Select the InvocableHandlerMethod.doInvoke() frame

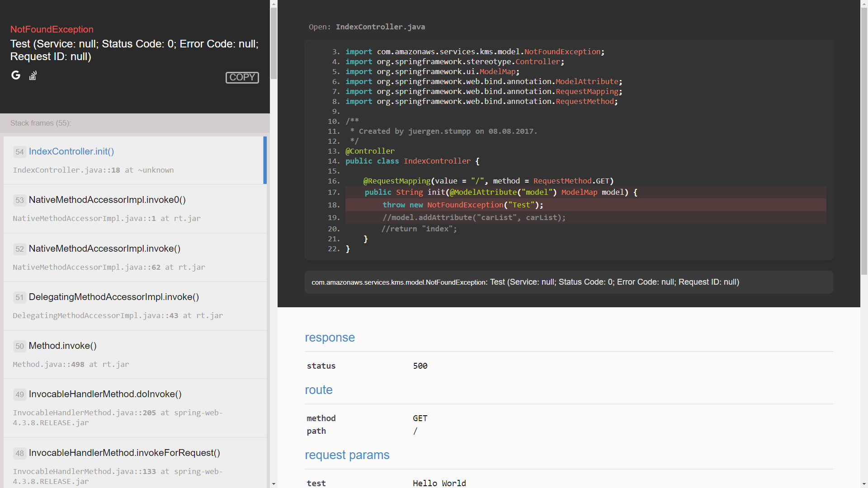point(105,394)
